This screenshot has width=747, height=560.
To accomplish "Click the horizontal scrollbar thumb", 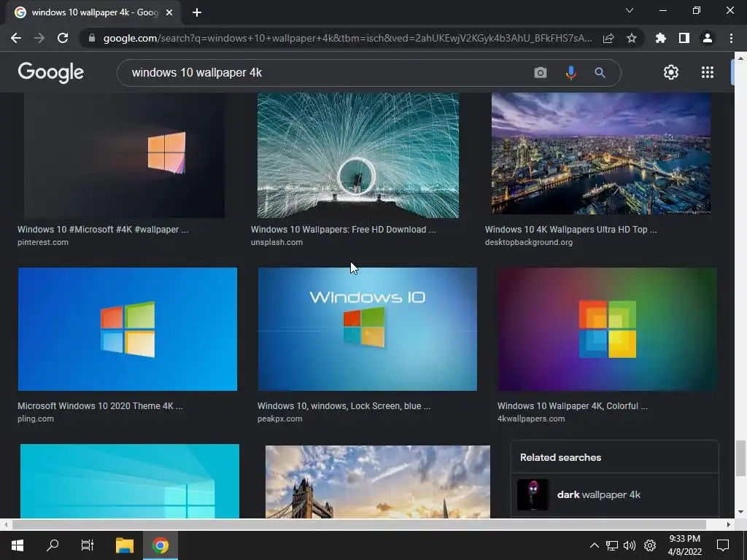I will tap(359, 524).
